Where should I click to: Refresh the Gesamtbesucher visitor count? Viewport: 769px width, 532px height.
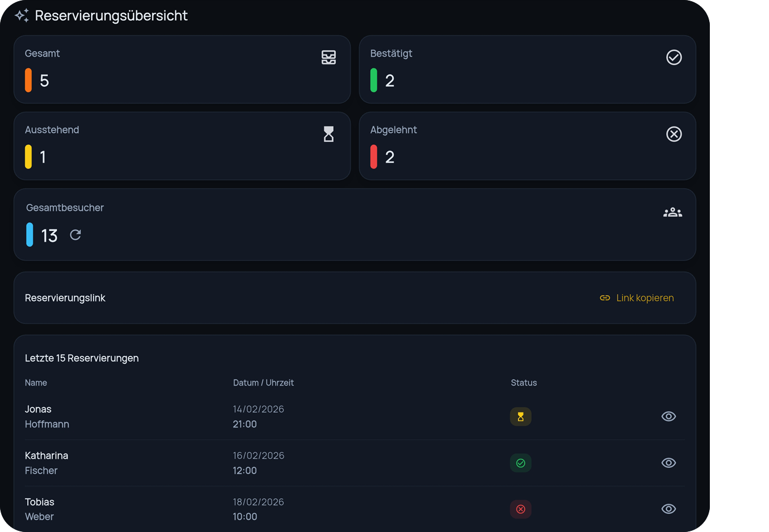pyautogui.click(x=75, y=235)
